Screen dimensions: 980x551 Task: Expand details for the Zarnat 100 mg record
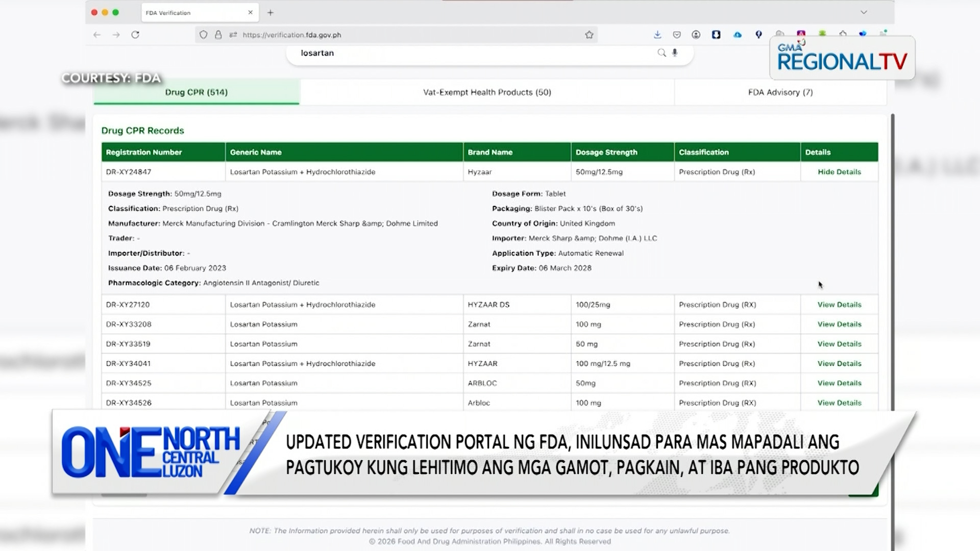pyautogui.click(x=840, y=324)
